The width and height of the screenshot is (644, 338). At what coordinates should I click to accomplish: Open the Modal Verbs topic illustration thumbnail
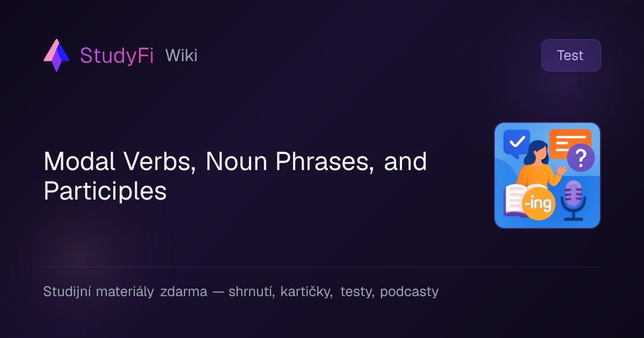547,175
